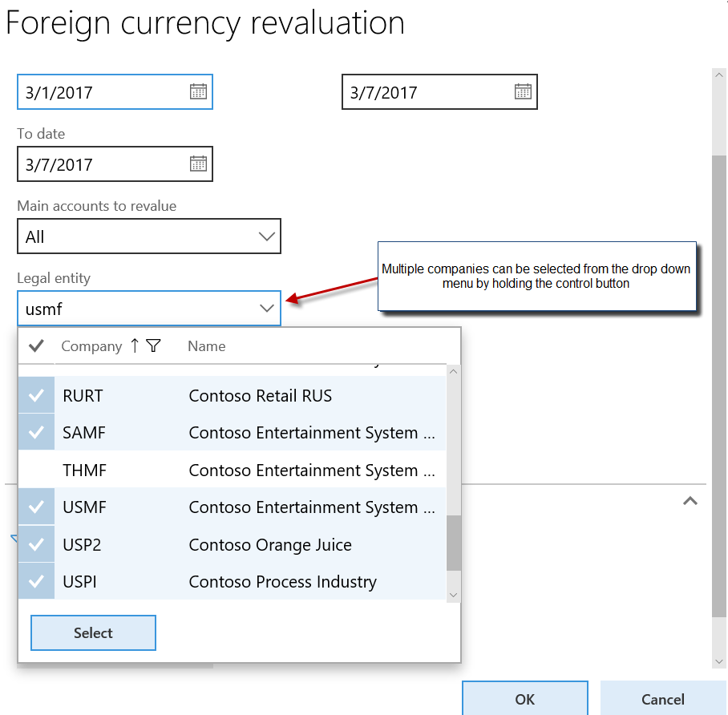728x715 pixels.
Task: Click the THMF Contoso Entertainment System name
Action: click(312, 470)
